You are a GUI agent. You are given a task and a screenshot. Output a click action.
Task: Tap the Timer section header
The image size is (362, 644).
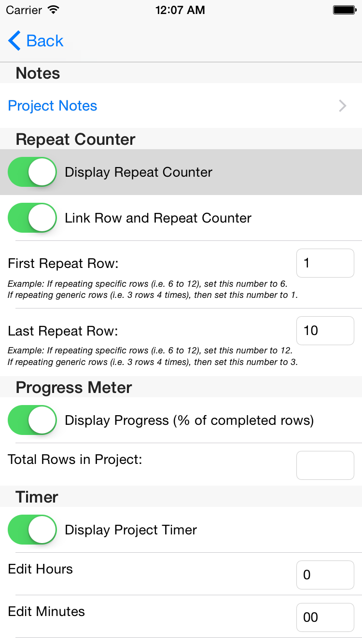37,497
